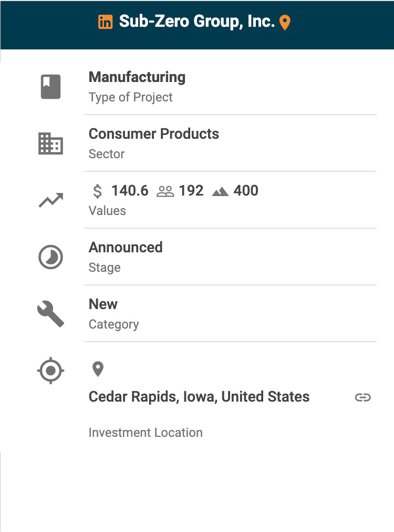Click the mountain area icon near 400
The width and height of the screenshot is (394, 532).
click(220, 191)
